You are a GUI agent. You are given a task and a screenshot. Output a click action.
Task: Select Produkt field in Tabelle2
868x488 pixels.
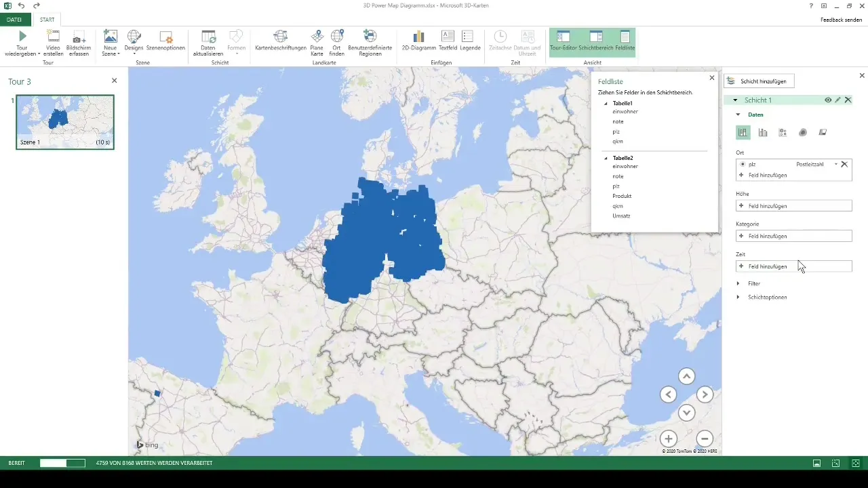622,196
